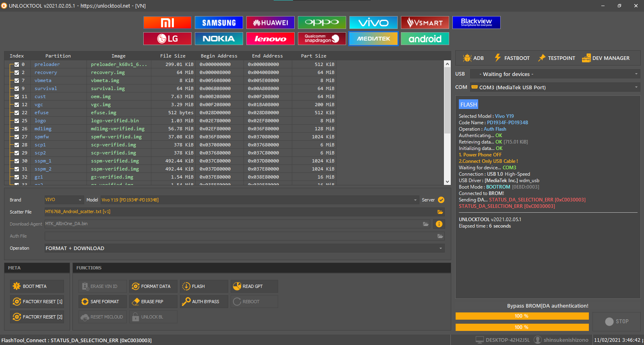Run FACTORY RESET [1]
Image resolution: width=644 pixels, height=345 pixels.
[x=37, y=302]
